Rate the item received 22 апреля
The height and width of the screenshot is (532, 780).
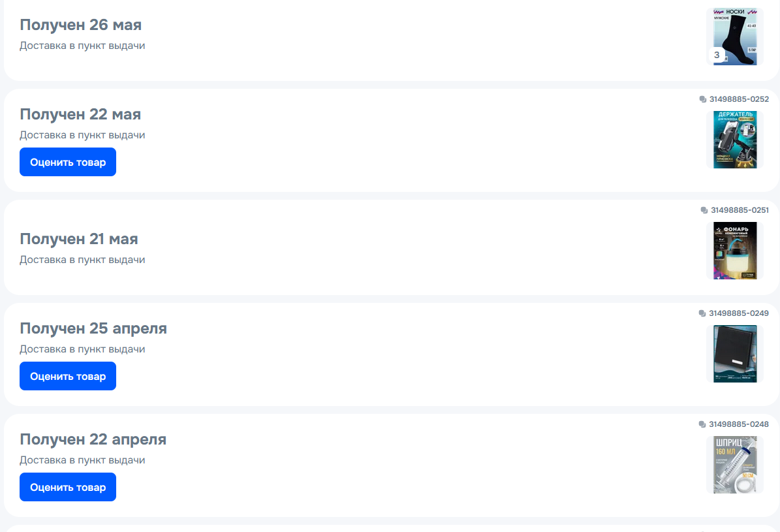pyautogui.click(x=68, y=487)
